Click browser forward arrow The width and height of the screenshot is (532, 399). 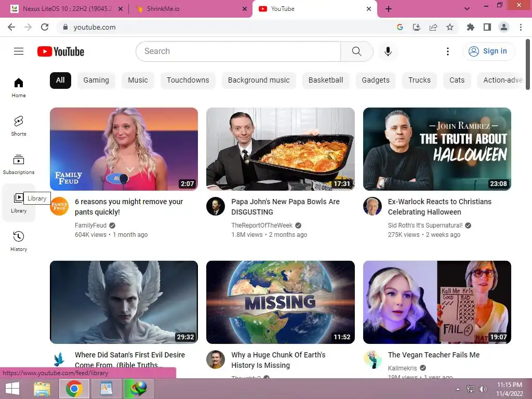pos(28,27)
